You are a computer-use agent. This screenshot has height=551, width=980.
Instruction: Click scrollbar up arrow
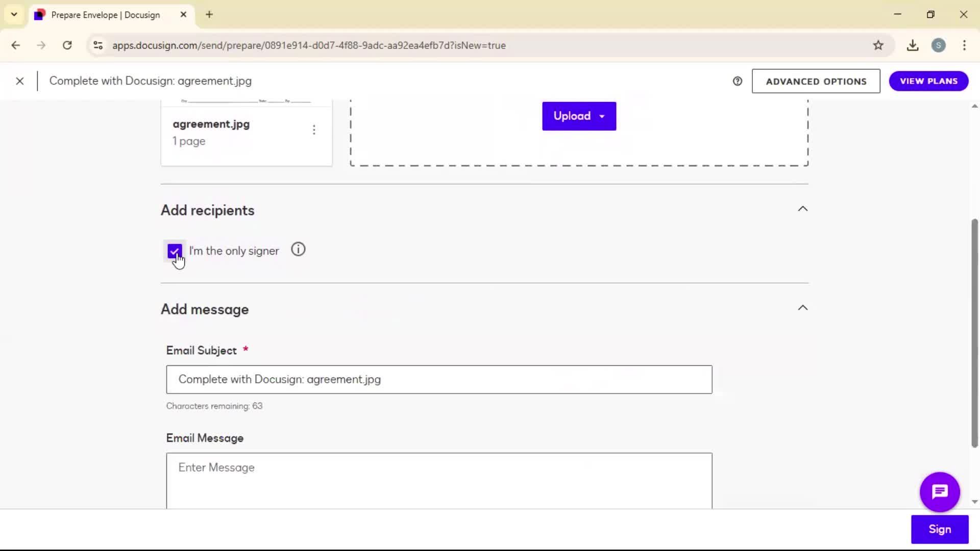[x=974, y=106]
